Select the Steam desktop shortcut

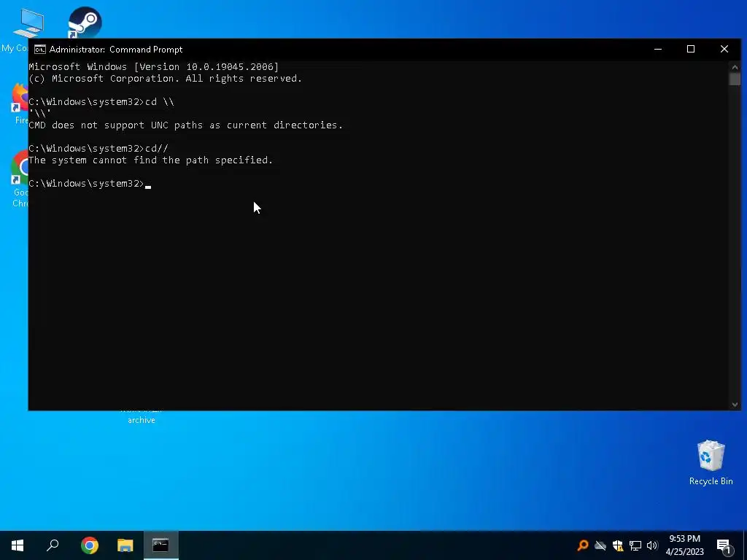point(85,23)
